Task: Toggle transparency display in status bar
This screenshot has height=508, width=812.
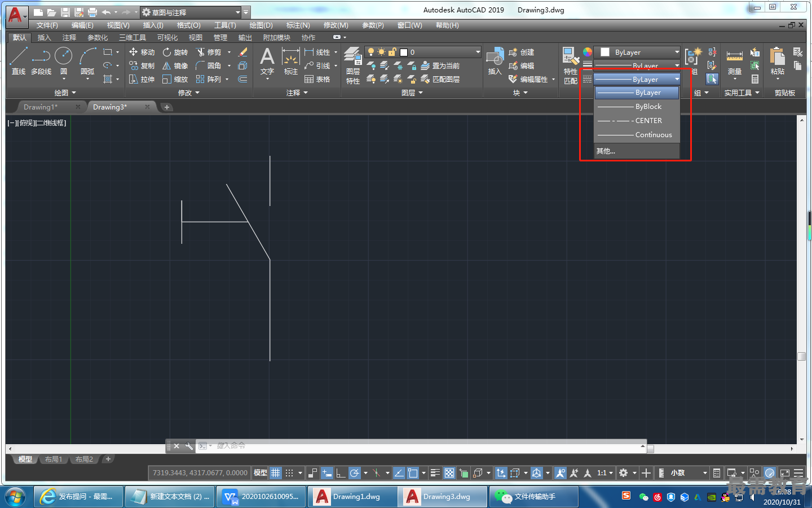Action: click(x=449, y=473)
